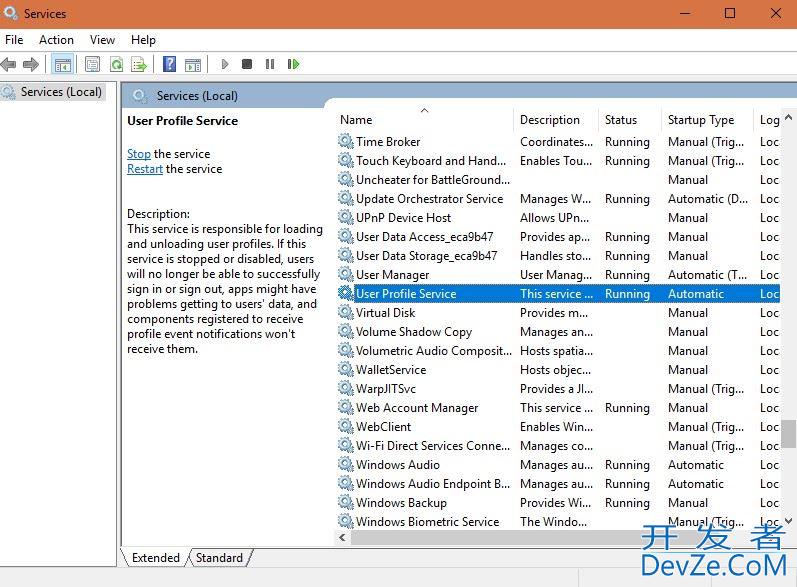Open the File menu
This screenshot has width=797, height=587.
14,40
